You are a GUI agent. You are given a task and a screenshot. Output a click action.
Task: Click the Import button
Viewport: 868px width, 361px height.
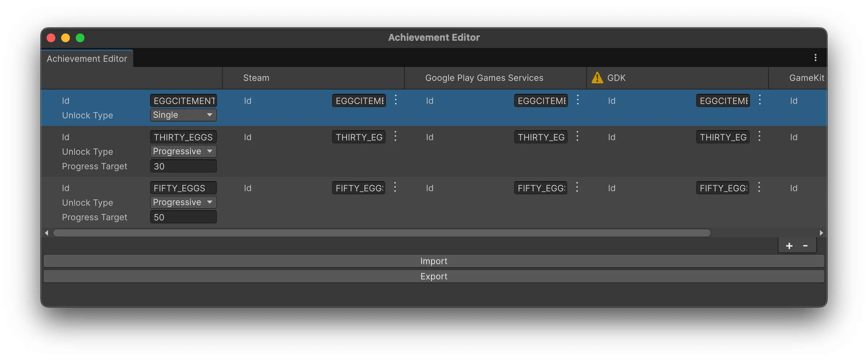click(x=434, y=261)
